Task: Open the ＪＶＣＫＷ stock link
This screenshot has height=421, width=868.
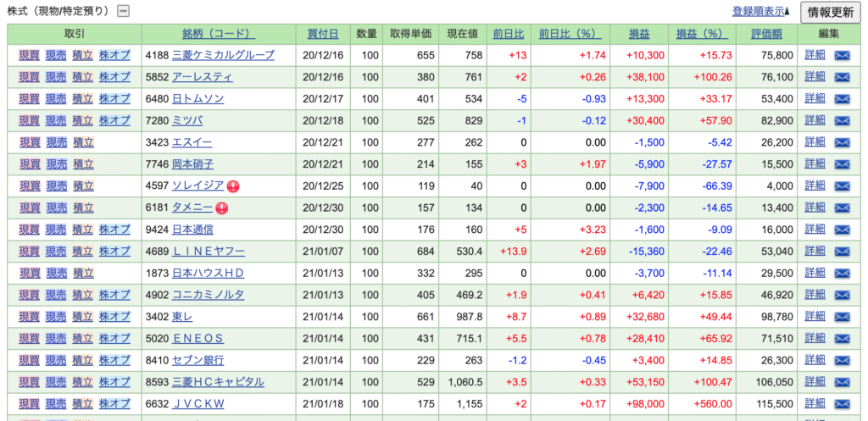Action: pos(198,404)
